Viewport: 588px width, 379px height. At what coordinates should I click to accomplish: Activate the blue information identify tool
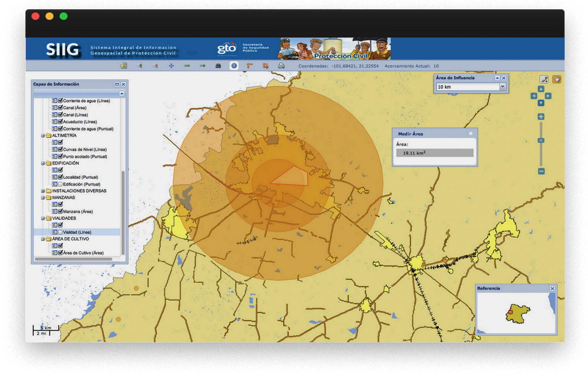[x=234, y=66]
